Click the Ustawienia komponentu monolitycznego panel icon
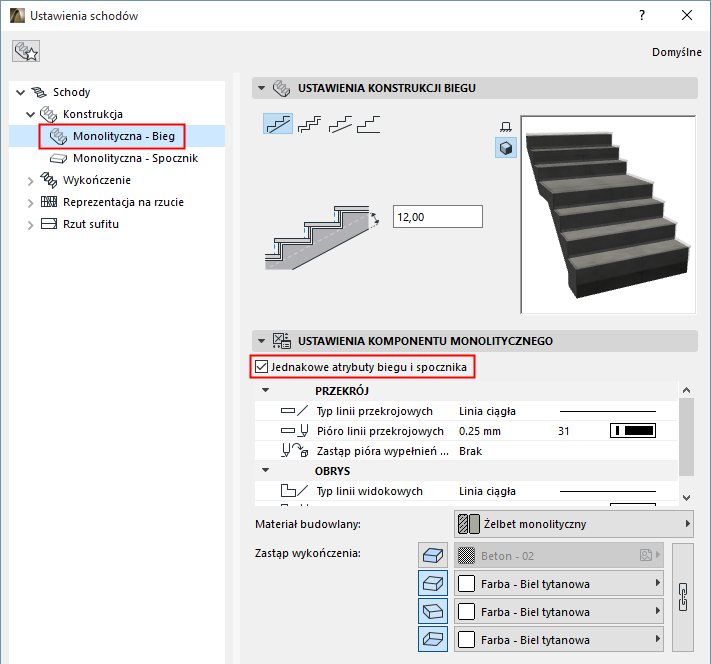 pyautogui.click(x=281, y=341)
